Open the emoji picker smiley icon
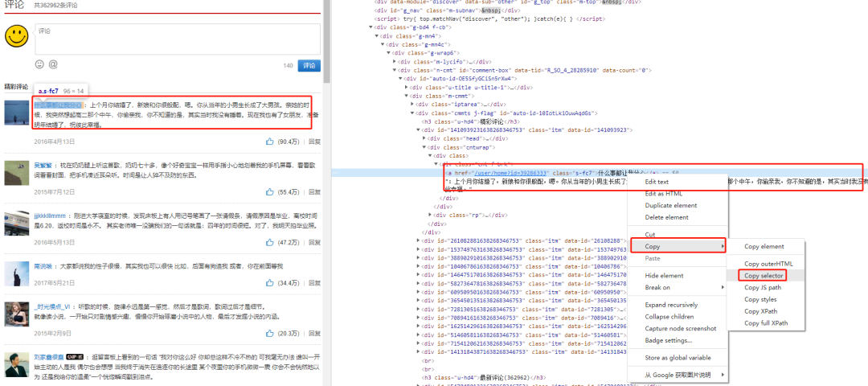The image size is (868, 386). (39, 64)
